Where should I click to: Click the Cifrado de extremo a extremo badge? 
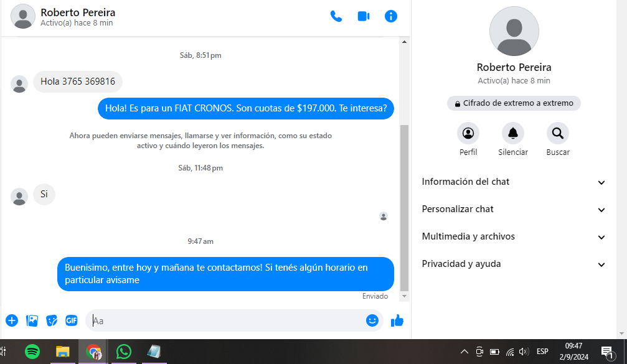(514, 103)
